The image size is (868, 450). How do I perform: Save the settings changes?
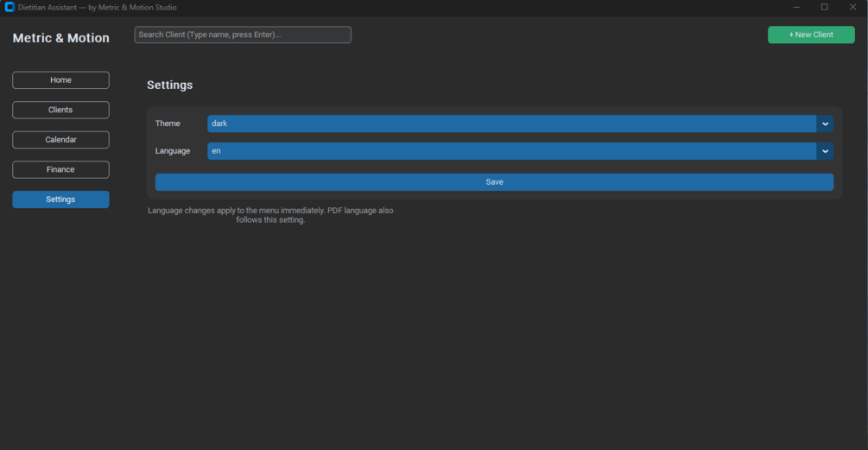[494, 182]
